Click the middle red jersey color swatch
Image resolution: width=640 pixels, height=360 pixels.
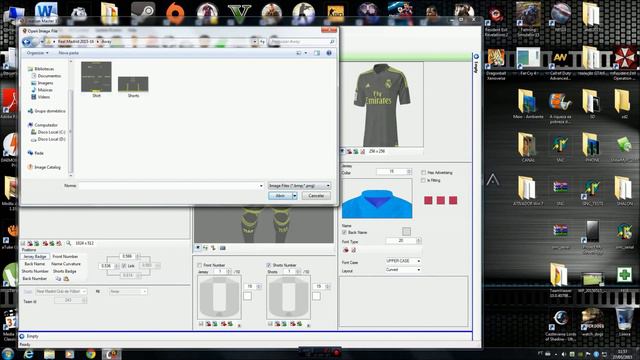click(x=440, y=200)
